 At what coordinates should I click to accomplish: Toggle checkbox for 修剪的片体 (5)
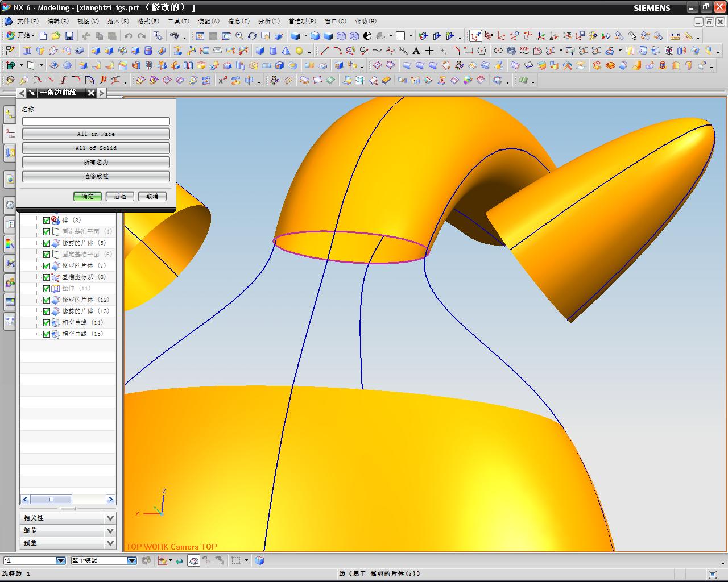coord(47,243)
